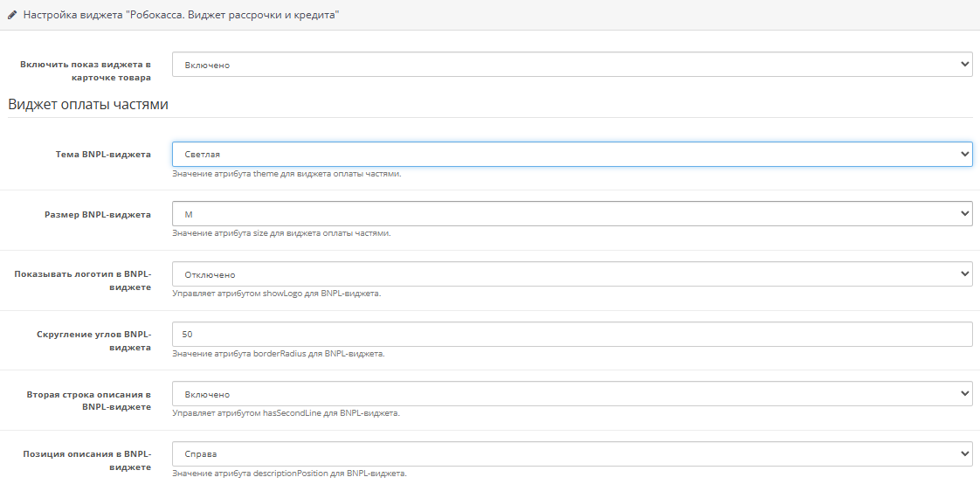Open the 'Включить показ виджета' dropdown
The image size is (980, 491).
coord(572,65)
